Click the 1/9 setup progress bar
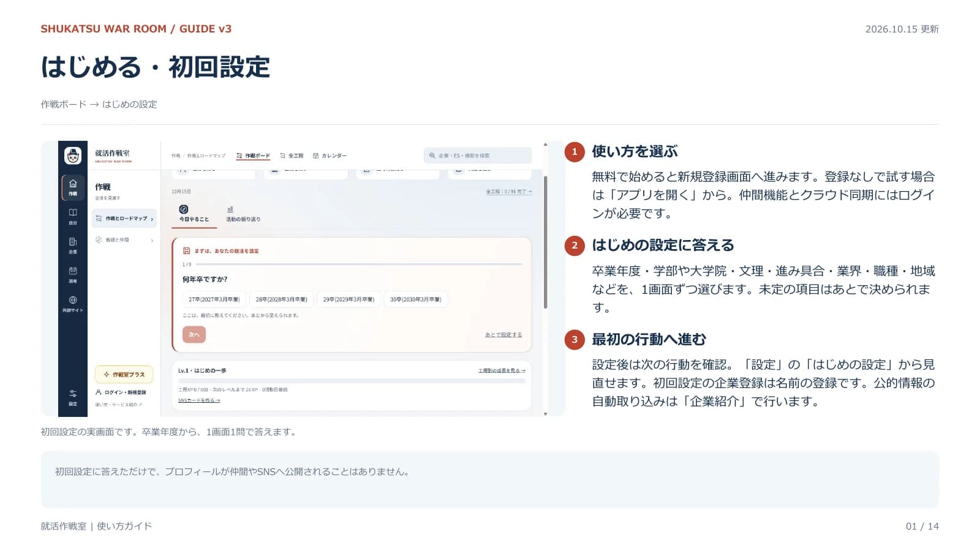 pyautogui.click(x=359, y=264)
